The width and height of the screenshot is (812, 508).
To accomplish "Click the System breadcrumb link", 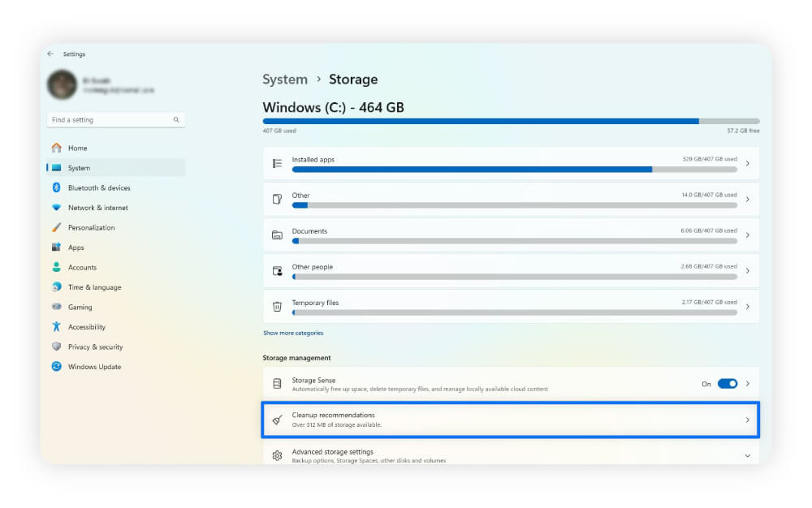I will [285, 80].
